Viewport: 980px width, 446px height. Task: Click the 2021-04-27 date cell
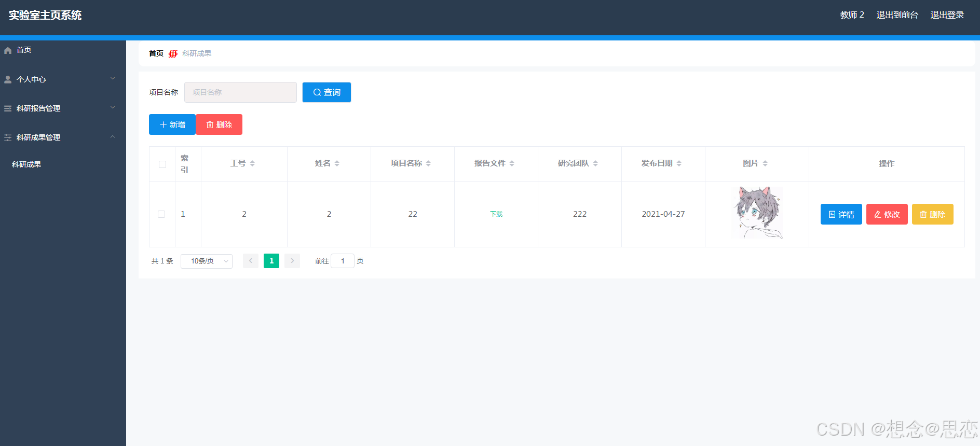[663, 214]
